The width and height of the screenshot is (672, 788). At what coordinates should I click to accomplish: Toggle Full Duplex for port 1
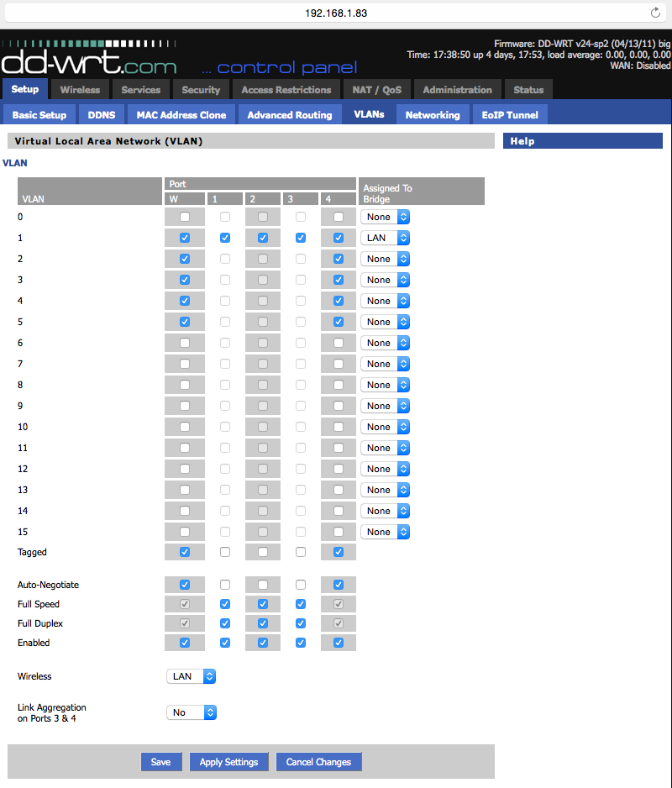point(226,623)
